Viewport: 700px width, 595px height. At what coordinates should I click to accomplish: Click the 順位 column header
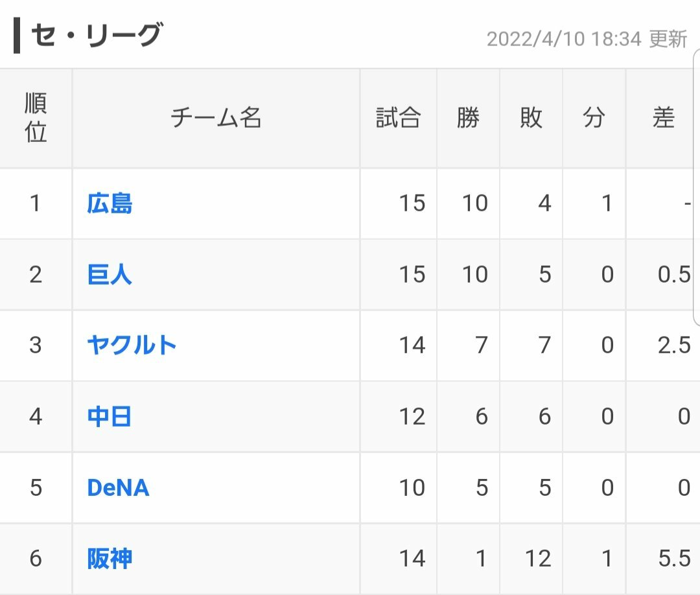pyautogui.click(x=36, y=118)
